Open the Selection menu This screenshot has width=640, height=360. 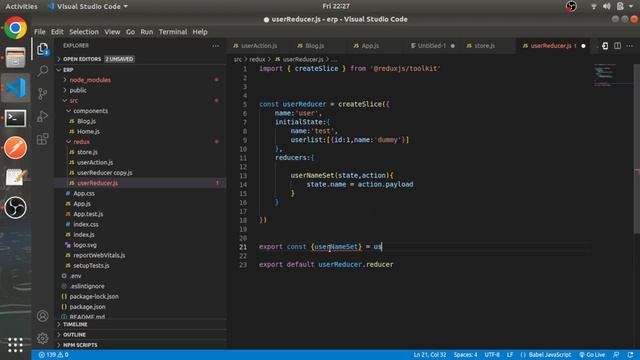coord(84,32)
